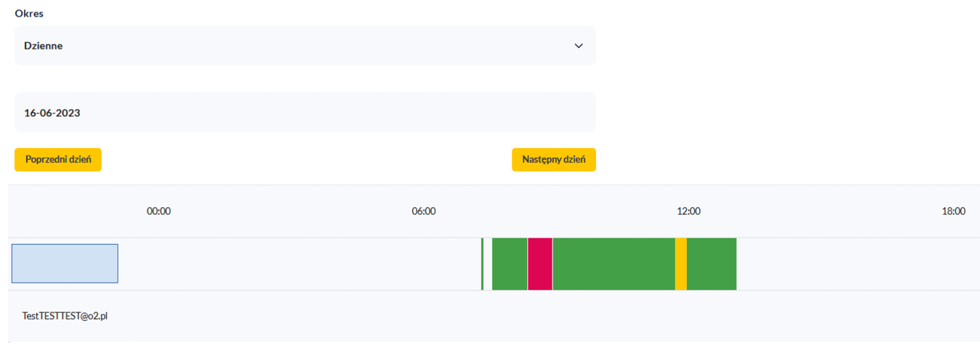The height and width of the screenshot is (345, 980).
Task: Select the yellow segment on the timeline
Action: tap(681, 264)
